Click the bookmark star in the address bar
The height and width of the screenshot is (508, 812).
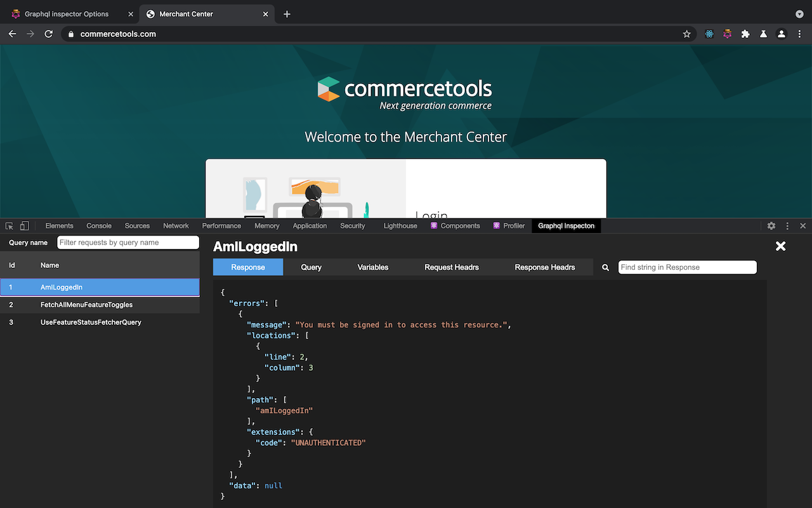pyautogui.click(x=687, y=34)
